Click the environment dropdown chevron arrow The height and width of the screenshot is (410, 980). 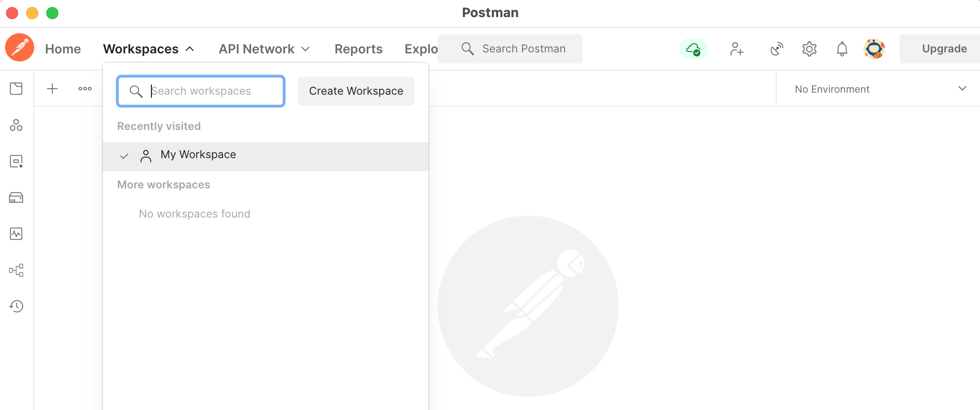[962, 89]
